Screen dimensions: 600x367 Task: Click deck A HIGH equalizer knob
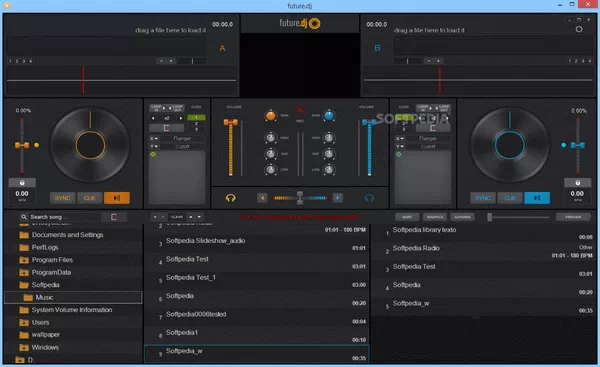point(271,138)
